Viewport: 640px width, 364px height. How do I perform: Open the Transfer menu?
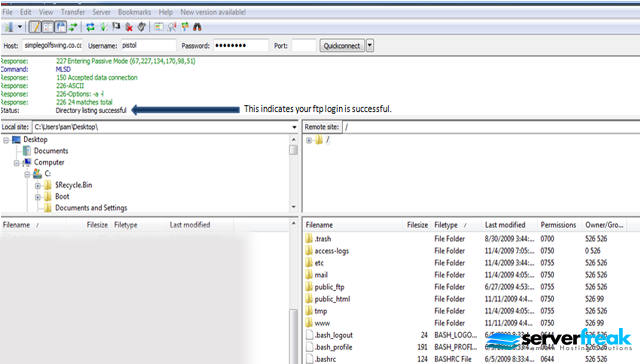(x=73, y=12)
